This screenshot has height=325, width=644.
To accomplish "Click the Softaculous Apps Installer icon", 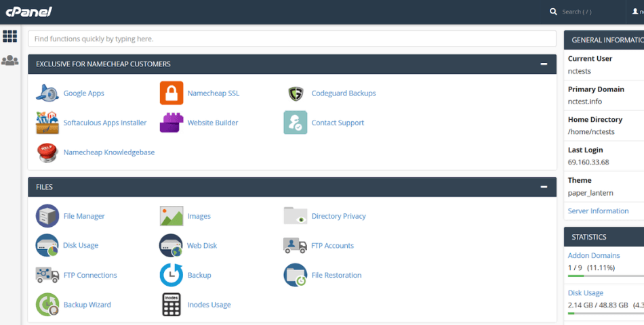I will tap(47, 123).
